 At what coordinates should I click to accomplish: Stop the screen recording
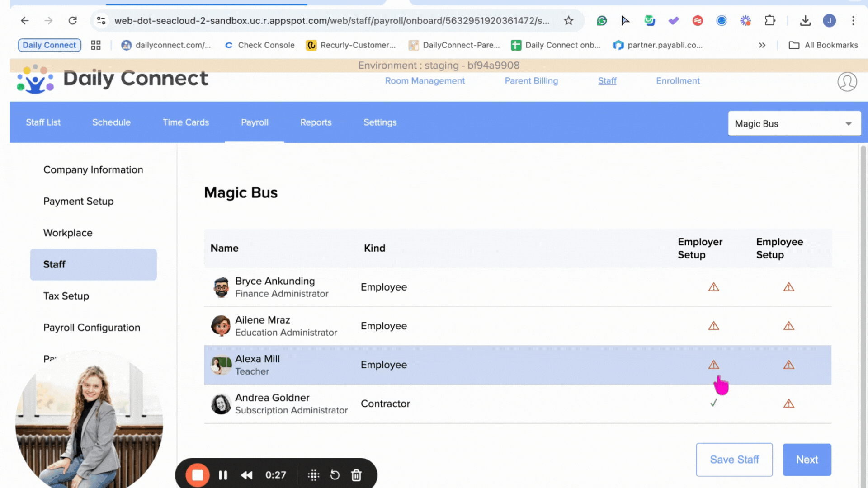pos(198,475)
